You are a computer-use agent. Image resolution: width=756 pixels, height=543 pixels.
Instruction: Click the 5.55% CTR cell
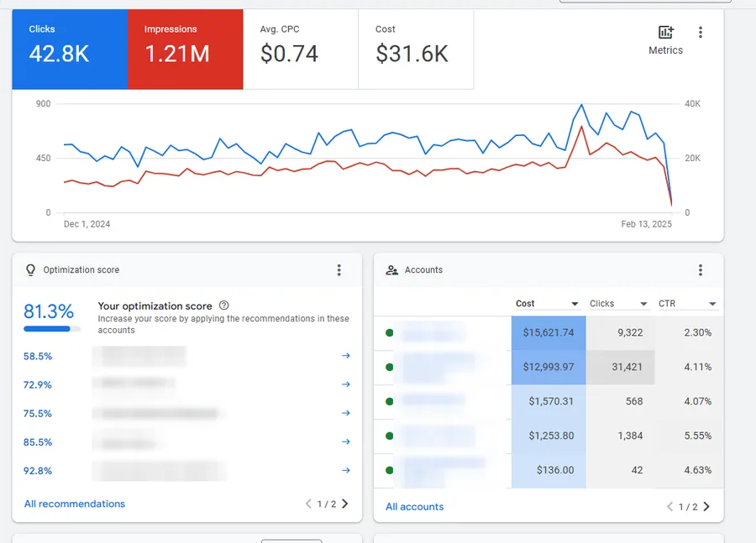689,436
